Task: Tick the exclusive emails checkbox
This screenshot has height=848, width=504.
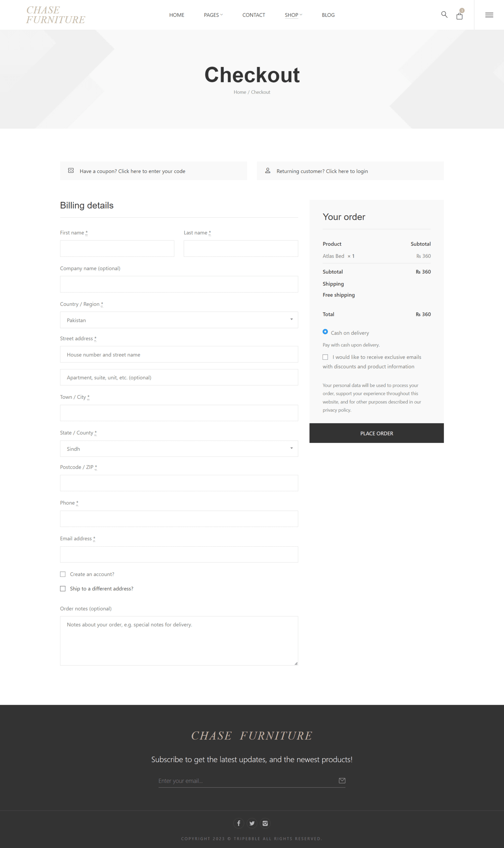Action: click(325, 357)
